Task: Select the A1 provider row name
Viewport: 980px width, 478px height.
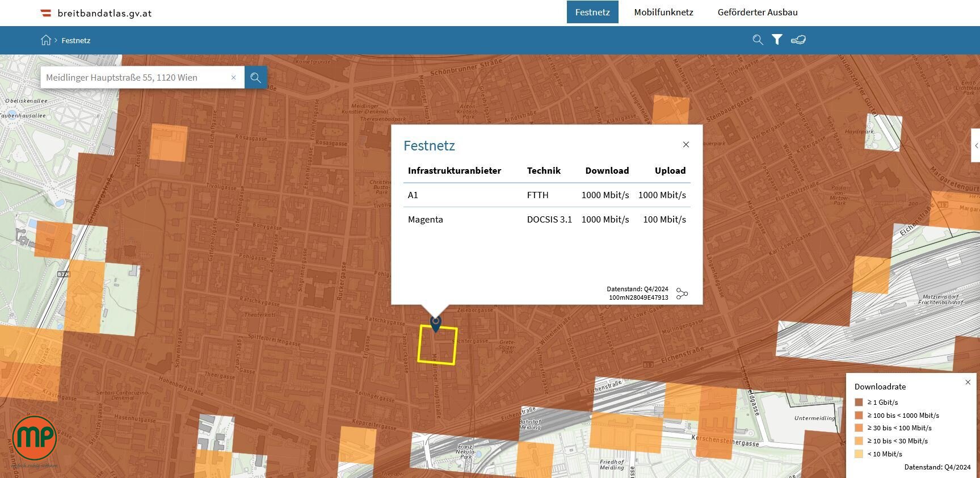Action: [413, 195]
